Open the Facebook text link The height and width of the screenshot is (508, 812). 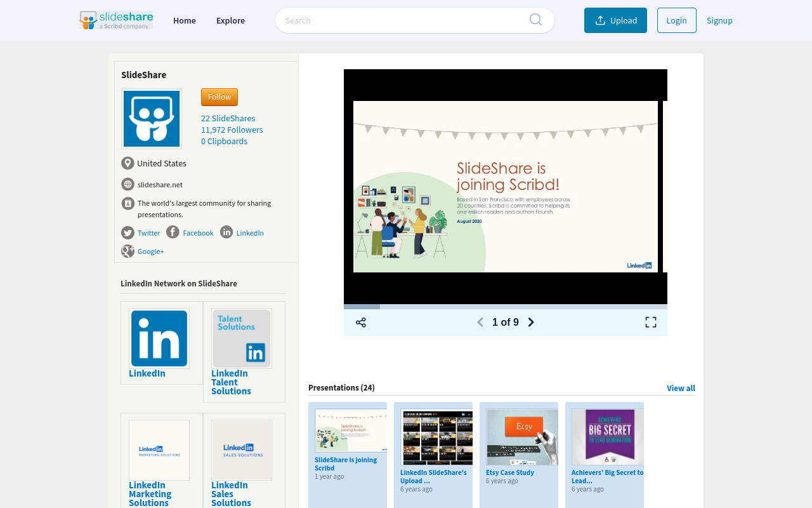(199, 233)
